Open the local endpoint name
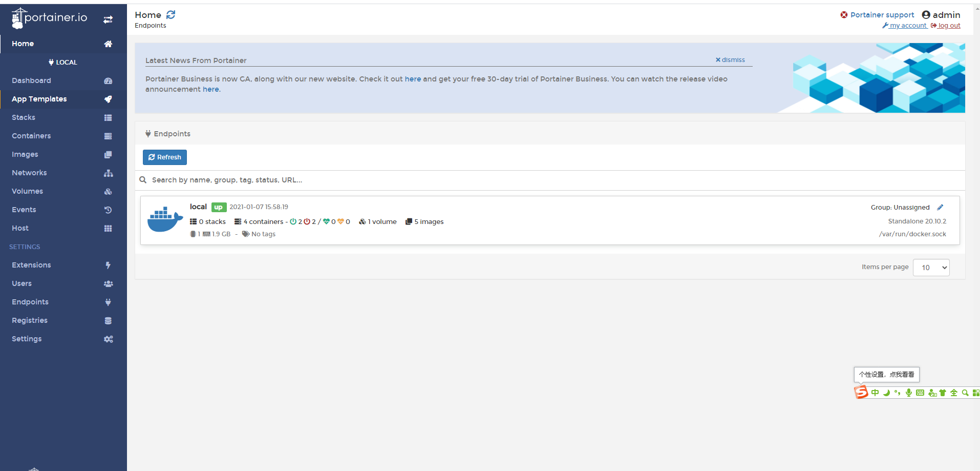The height and width of the screenshot is (471, 980). [198, 207]
